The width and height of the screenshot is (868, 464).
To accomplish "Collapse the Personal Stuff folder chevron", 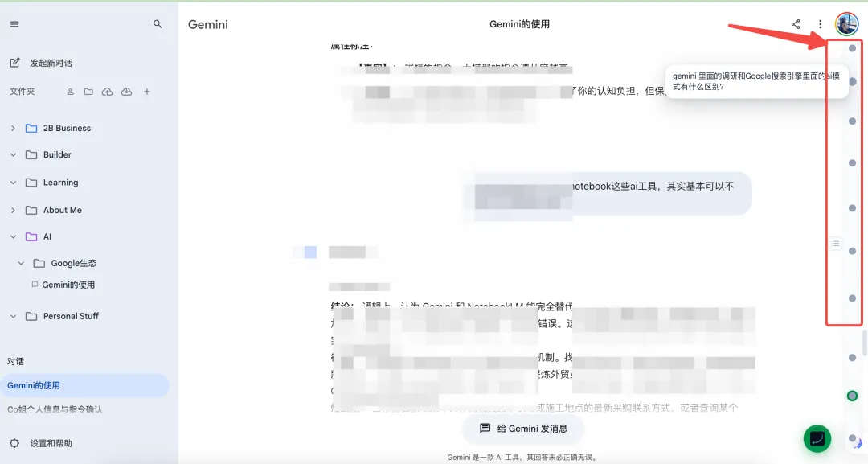I will click(x=14, y=317).
